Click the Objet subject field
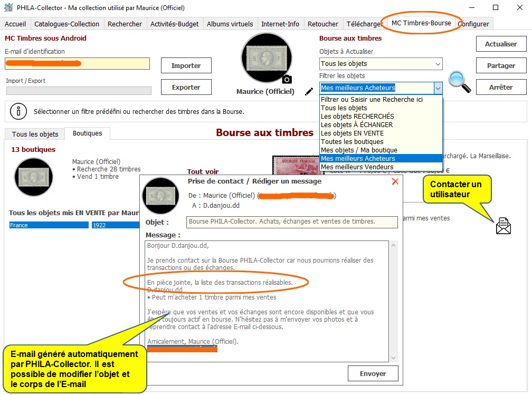 (292, 221)
